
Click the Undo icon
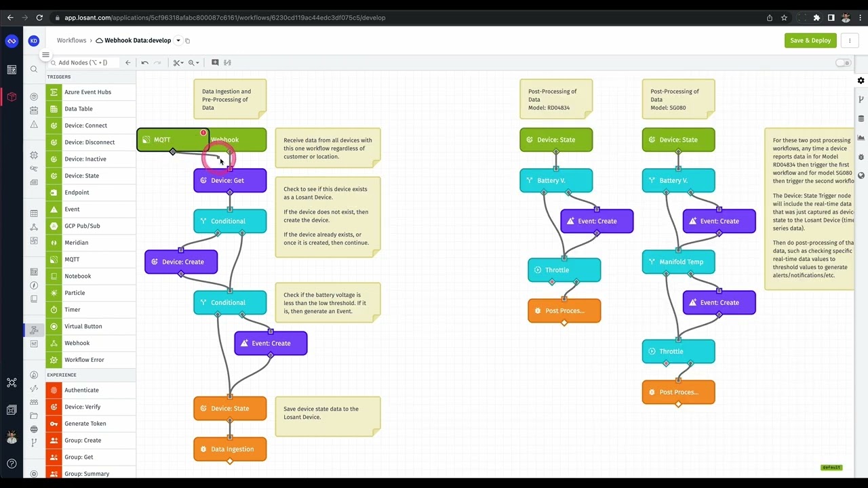pos(144,62)
